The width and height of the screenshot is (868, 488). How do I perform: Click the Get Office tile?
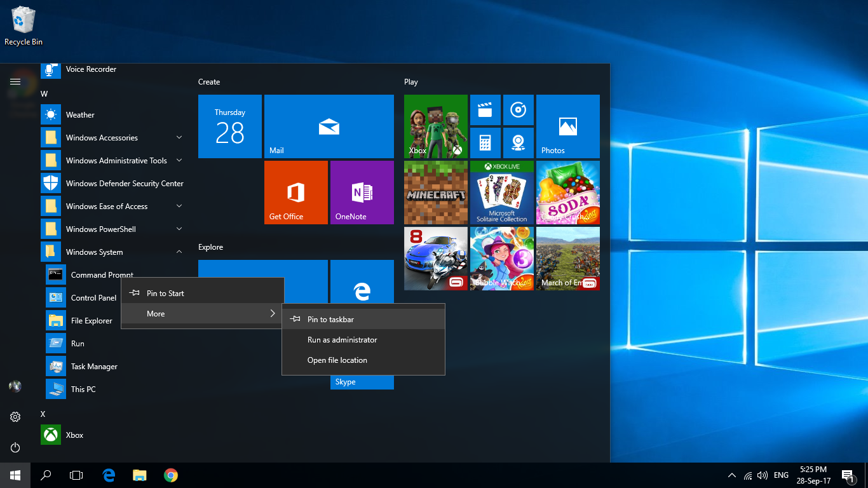[296, 193]
